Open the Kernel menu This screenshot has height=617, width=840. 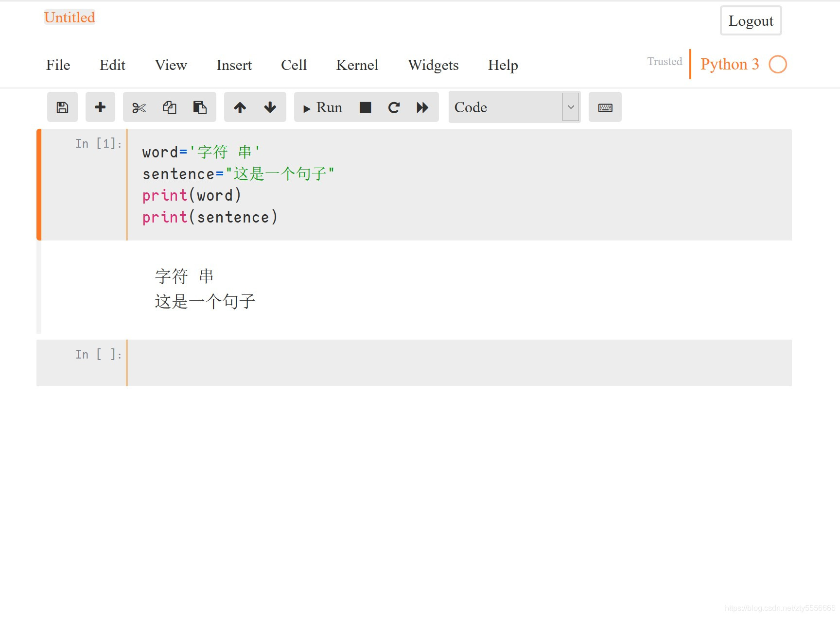[357, 65]
